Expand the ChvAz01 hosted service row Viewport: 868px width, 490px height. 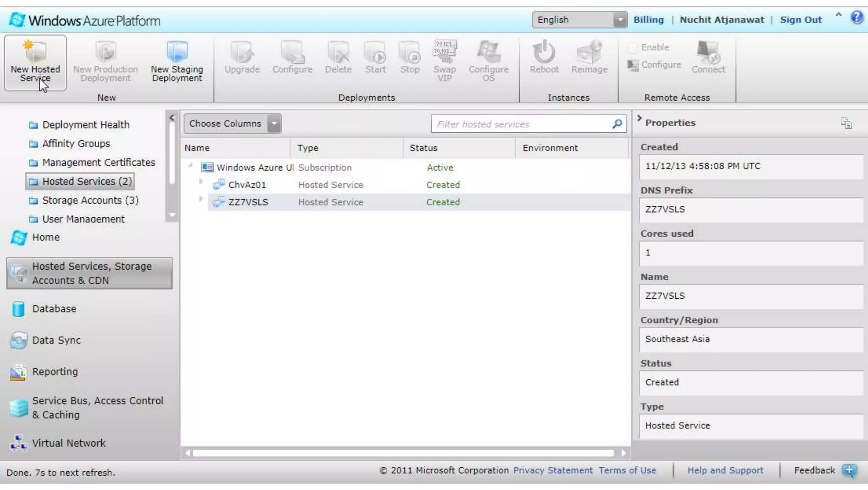pos(201,182)
